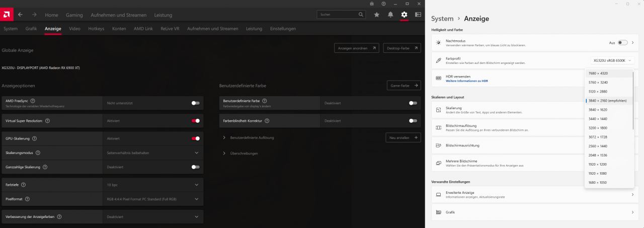Select 1920 × 1080 resolution
This screenshot has width=644, height=228.
click(x=609, y=173)
